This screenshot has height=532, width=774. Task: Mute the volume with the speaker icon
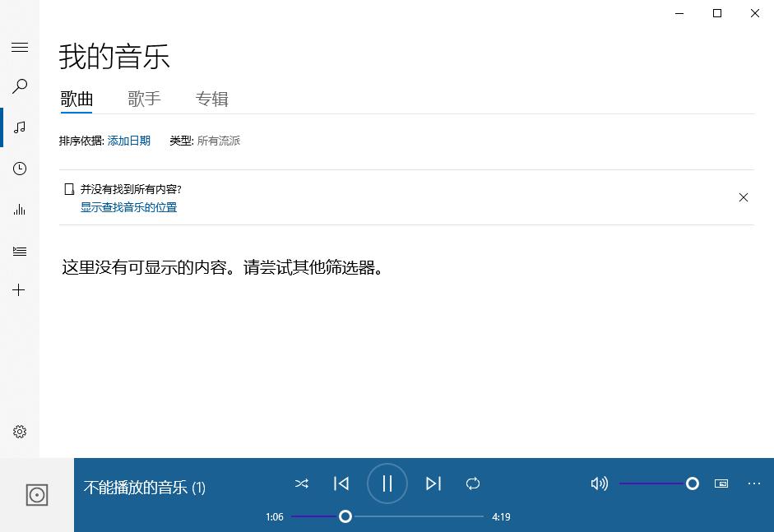click(599, 483)
